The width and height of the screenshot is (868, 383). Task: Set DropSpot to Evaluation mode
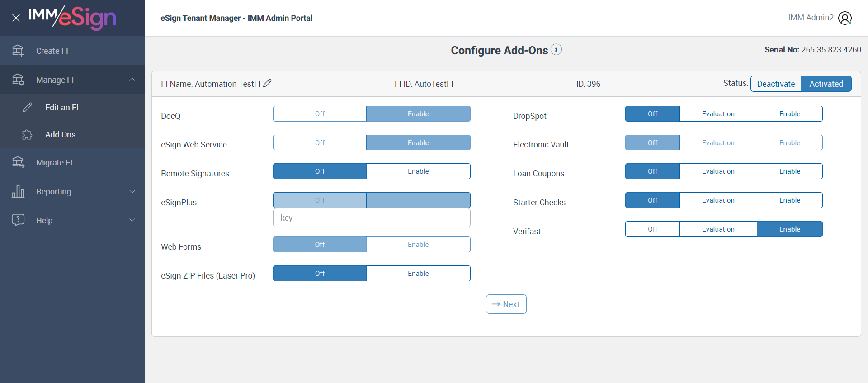click(x=718, y=114)
